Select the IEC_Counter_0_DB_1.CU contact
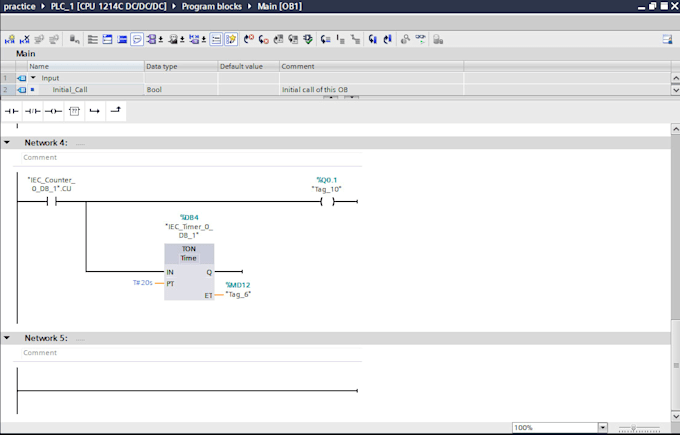Viewport: 680px width, 435px height. [x=52, y=202]
